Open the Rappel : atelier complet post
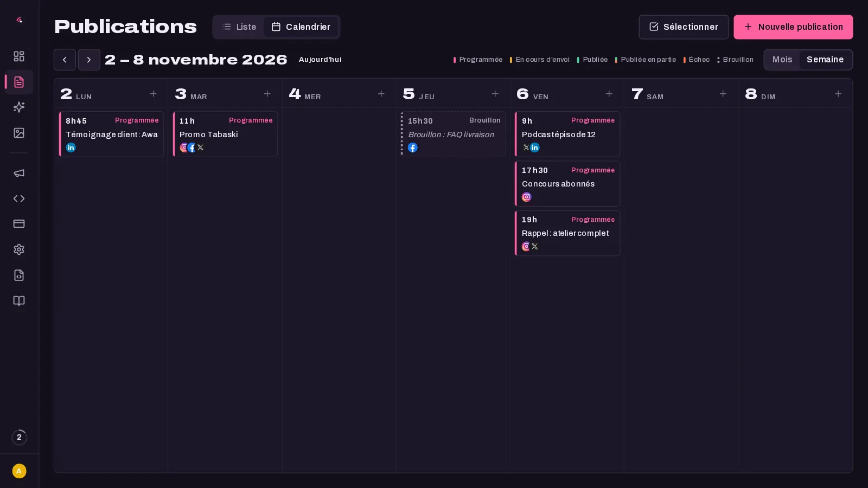Viewport: 868px width, 488px height. click(x=567, y=233)
